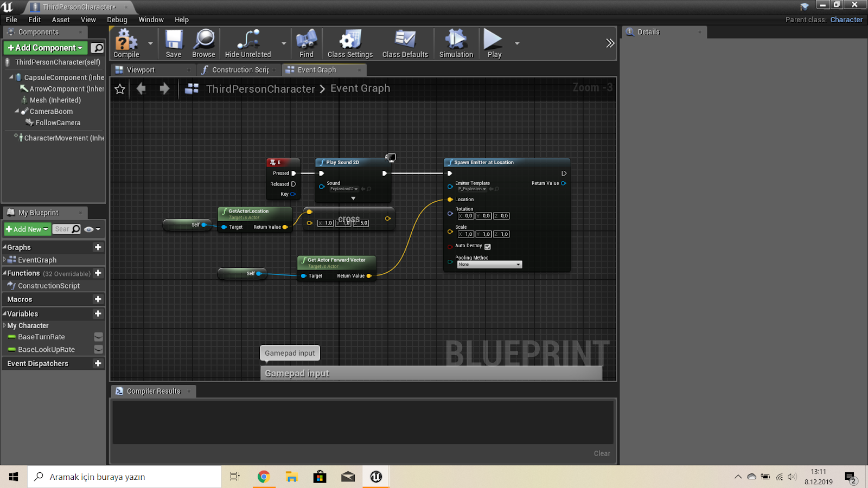This screenshot has height=488, width=868.
Task: Open the File menu
Action: [11, 20]
